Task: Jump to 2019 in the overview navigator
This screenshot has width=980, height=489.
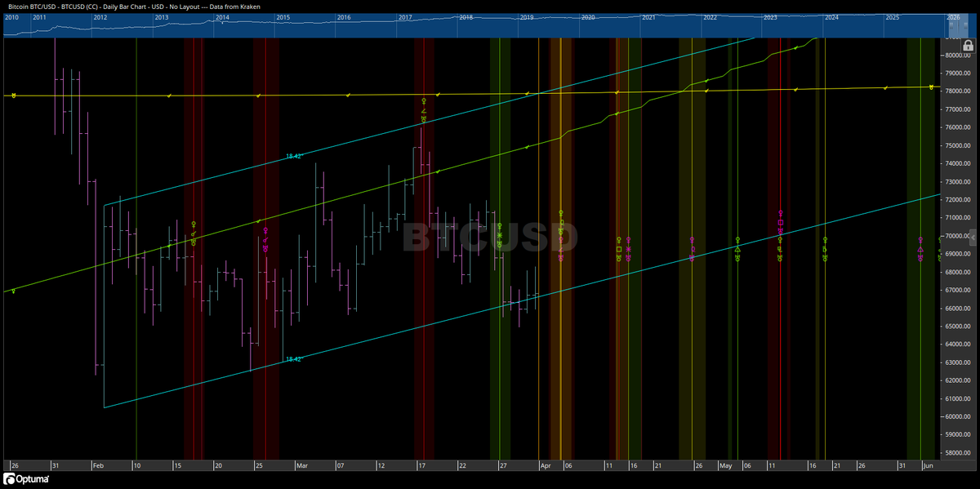Action: [x=527, y=16]
